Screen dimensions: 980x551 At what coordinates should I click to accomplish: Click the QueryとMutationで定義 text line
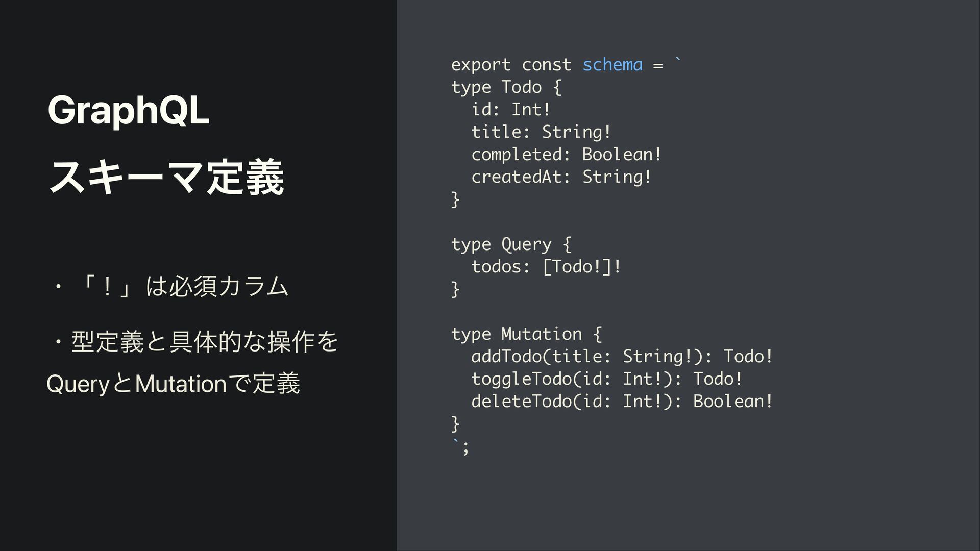click(173, 384)
